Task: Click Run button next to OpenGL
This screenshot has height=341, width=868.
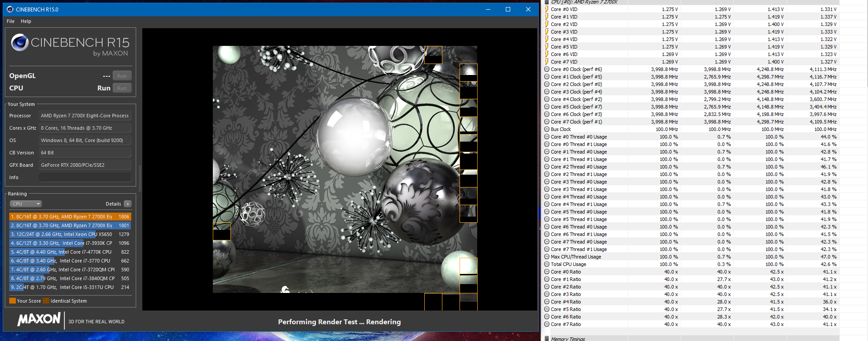Action: pos(122,76)
